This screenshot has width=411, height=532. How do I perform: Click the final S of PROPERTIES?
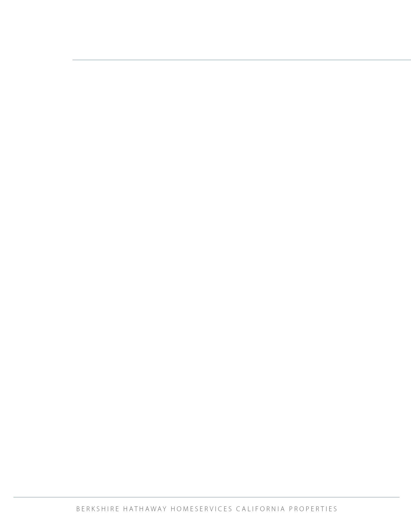(x=336, y=509)
